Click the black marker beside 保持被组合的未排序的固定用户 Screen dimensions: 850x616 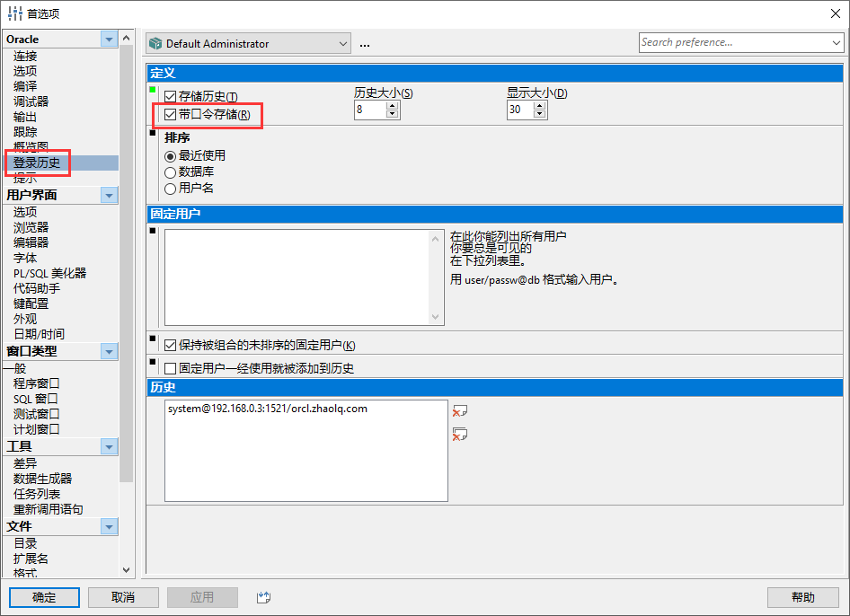[x=153, y=339]
